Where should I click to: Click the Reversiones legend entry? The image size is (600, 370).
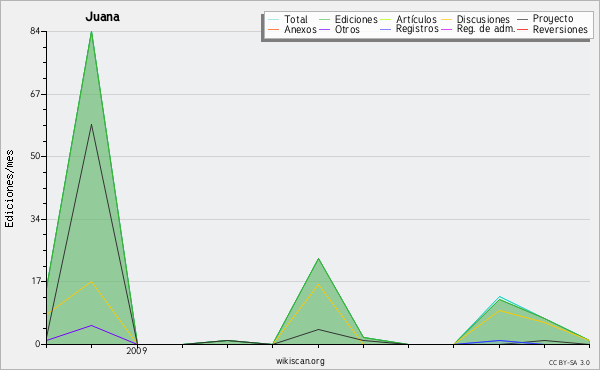[x=560, y=29]
